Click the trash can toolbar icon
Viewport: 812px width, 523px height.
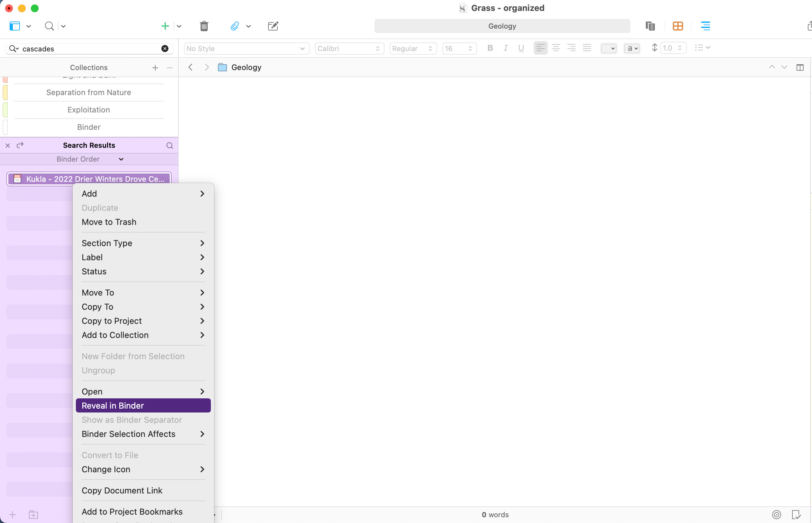click(x=204, y=26)
